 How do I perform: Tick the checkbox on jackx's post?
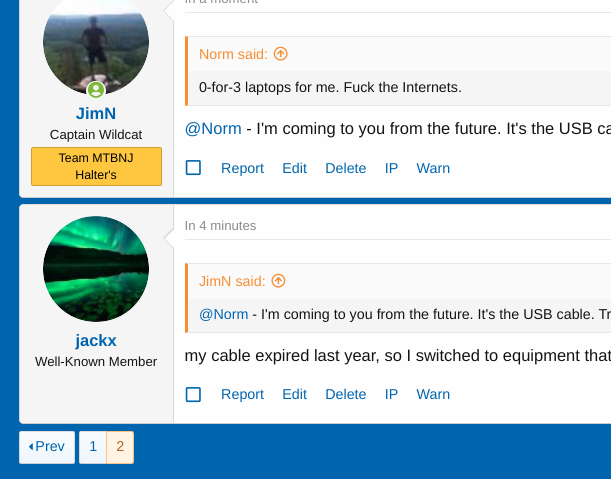[x=194, y=394]
